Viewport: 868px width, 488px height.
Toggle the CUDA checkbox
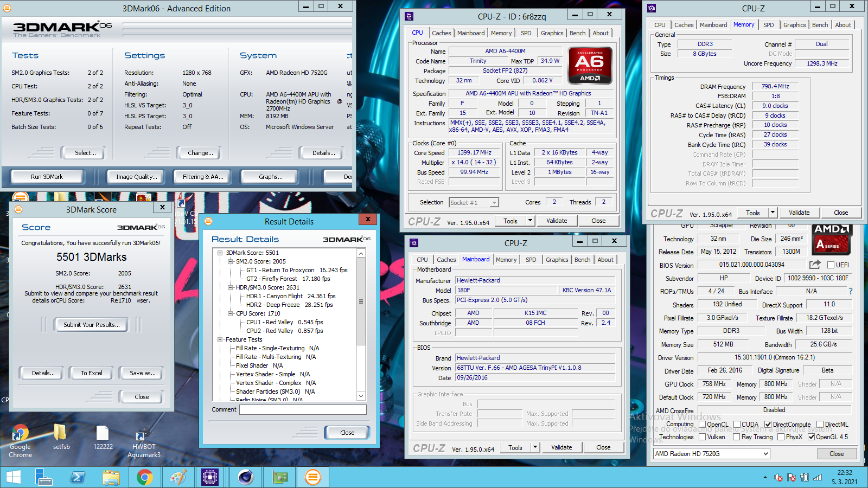(737, 425)
